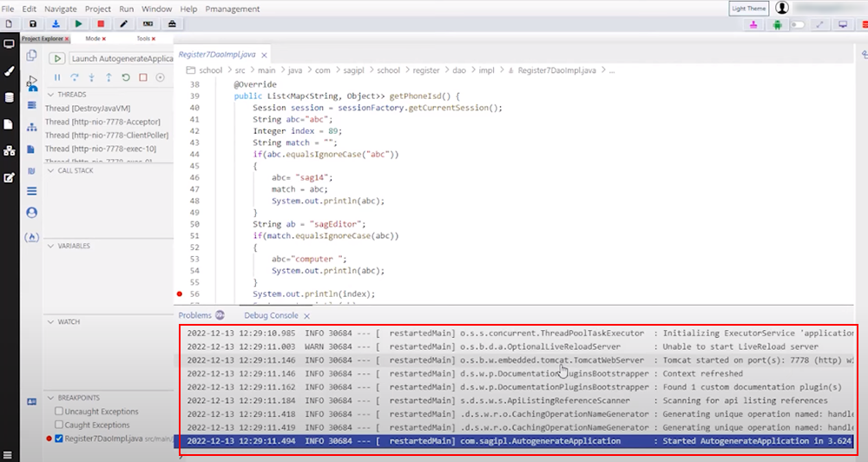Image resolution: width=868 pixels, height=462 pixels.
Task: Open the user profile avatar icon
Action: [783, 8]
